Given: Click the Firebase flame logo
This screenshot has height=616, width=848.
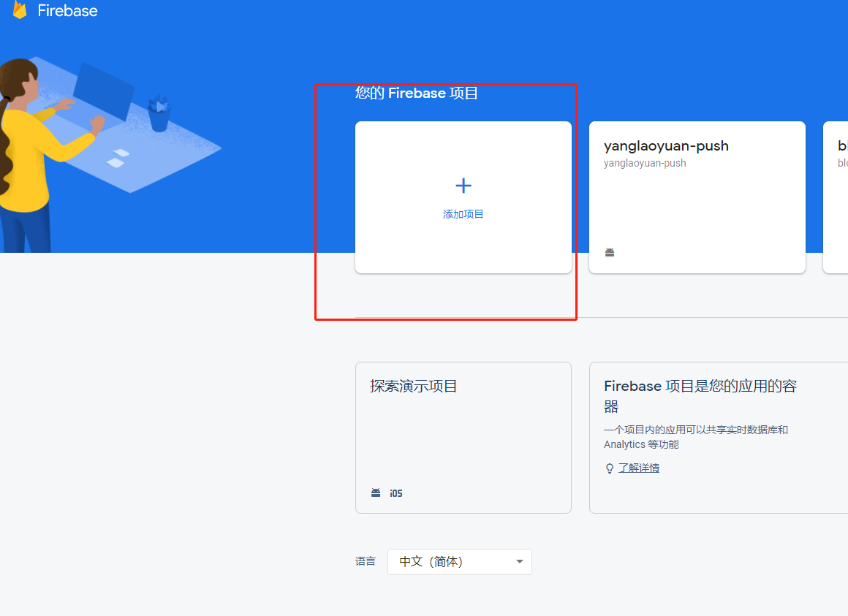Looking at the screenshot, I should pyautogui.click(x=20, y=10).
